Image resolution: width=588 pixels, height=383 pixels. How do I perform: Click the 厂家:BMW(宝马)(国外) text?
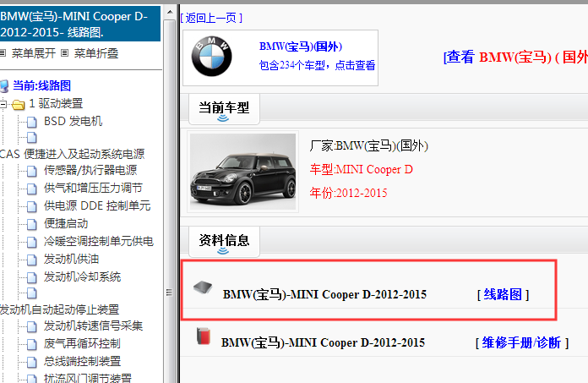369,145
